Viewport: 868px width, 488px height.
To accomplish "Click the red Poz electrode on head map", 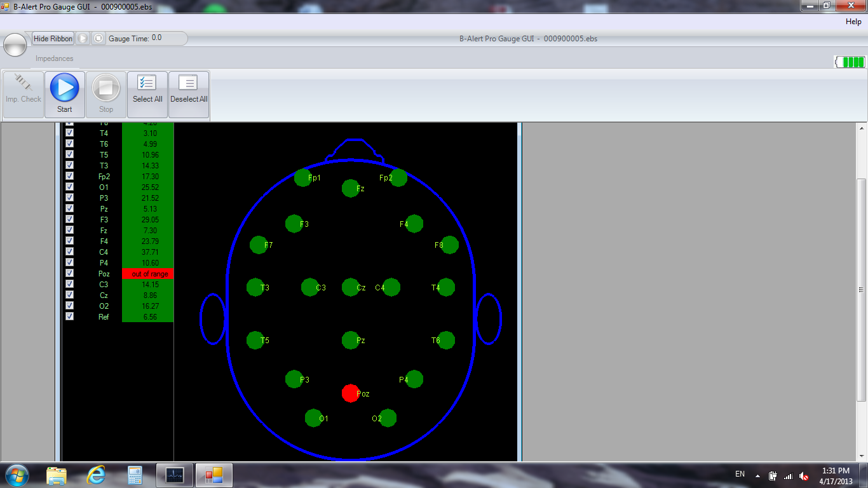I will (x=350, y=393).
